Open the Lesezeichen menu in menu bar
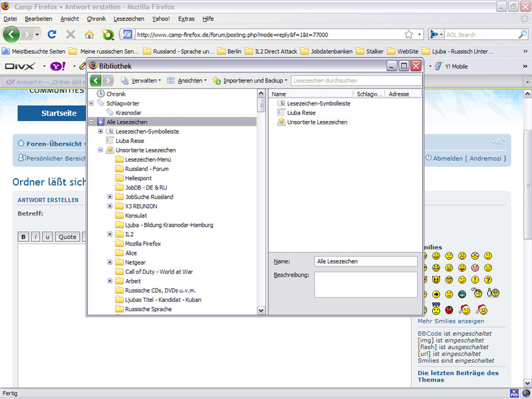532x399 pixels. coord(128,19)
